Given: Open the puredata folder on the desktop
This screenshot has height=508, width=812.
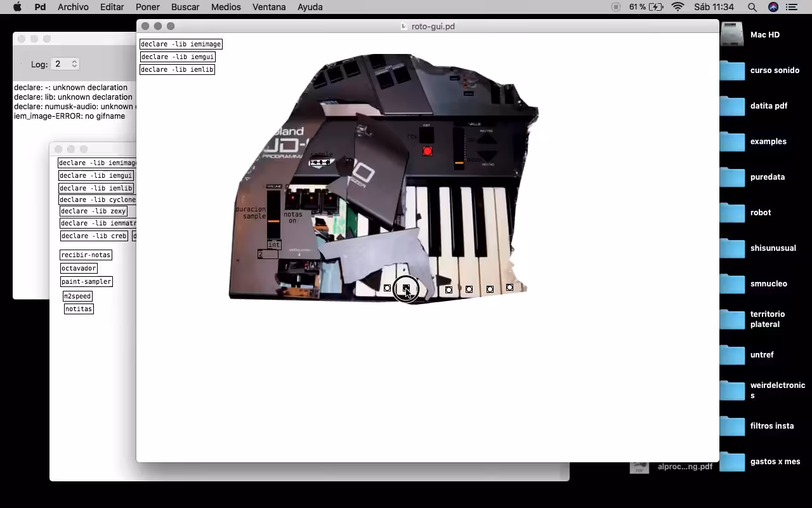Looking at the screenshot, I should coord(732,177).
